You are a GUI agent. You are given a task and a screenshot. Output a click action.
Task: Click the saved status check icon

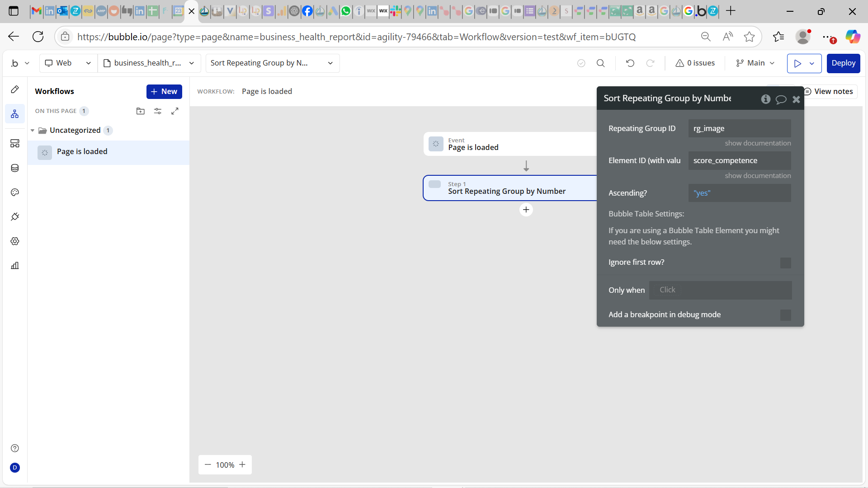(581, 63)
